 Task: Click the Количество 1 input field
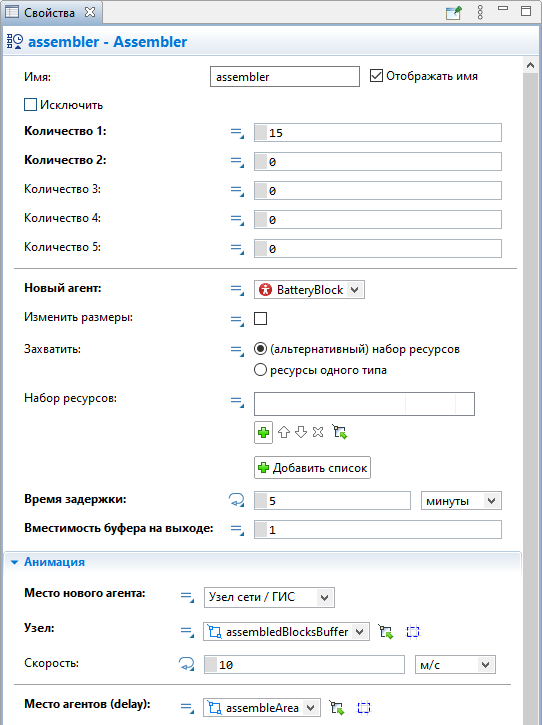(x=378, y=133)
